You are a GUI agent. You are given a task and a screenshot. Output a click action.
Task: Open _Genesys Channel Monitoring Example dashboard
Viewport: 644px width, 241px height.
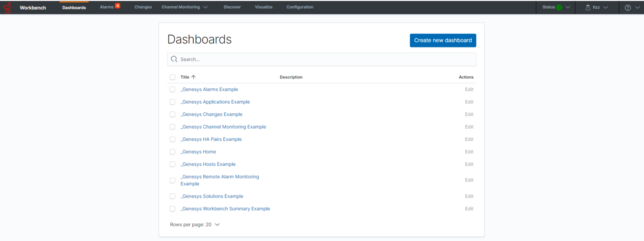223,127
